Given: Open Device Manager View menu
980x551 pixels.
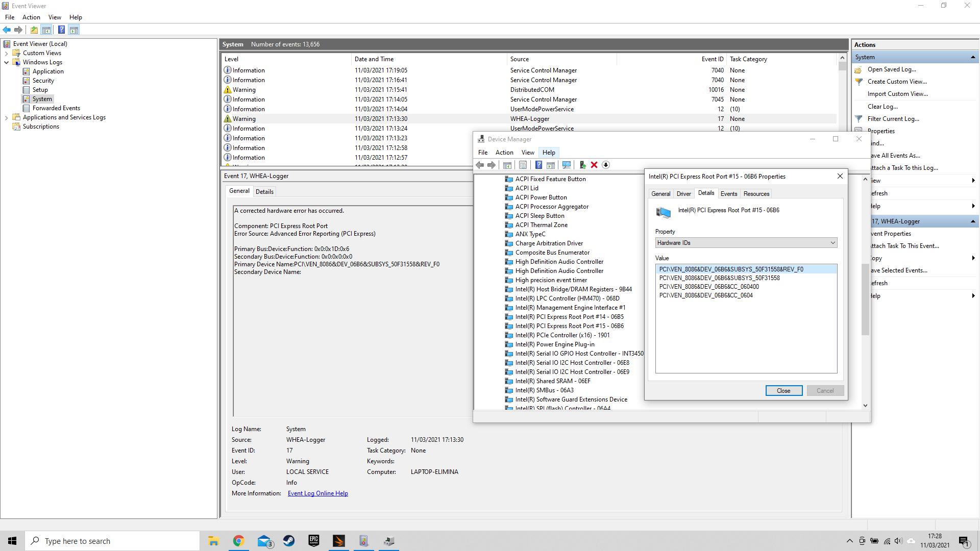Looking at the screenshot, I should pos(528,152).
